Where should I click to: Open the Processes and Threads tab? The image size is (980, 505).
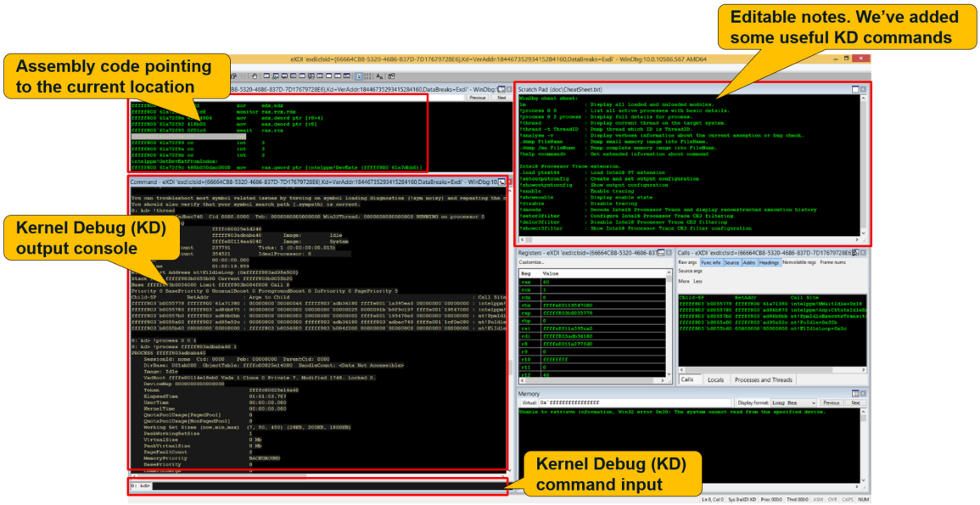(x=763, y=379)
